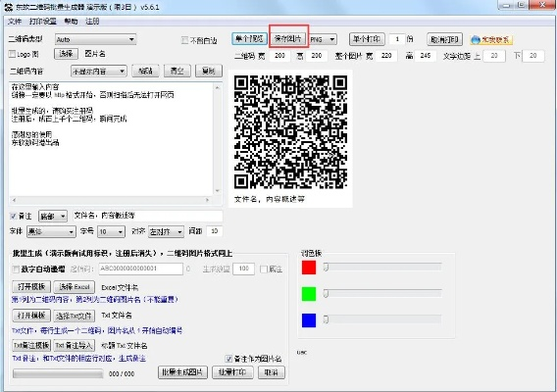Open the 不显示内容 dropdown

tap(99, 72)
